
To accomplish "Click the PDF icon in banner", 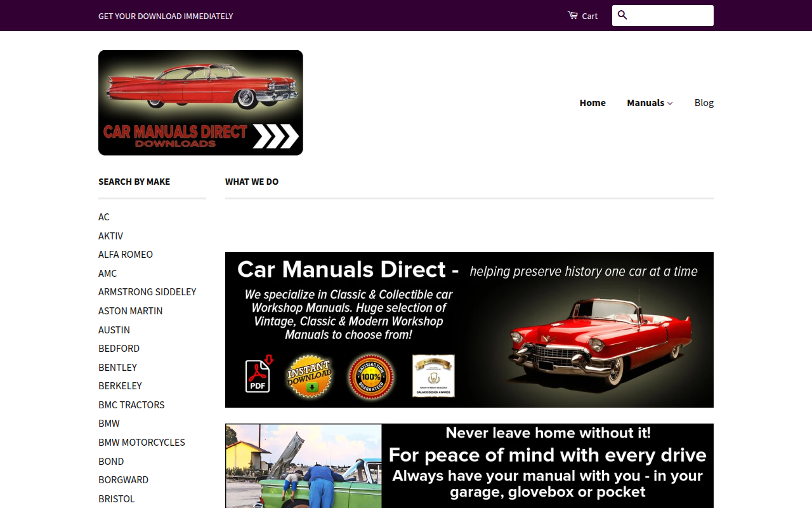I will click(x=259, y=375).
